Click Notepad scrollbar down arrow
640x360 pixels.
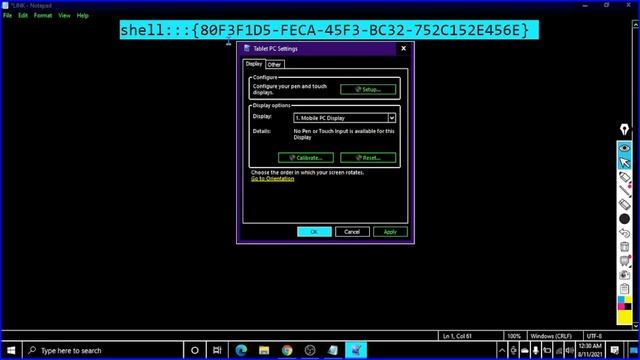coord(636,326)
